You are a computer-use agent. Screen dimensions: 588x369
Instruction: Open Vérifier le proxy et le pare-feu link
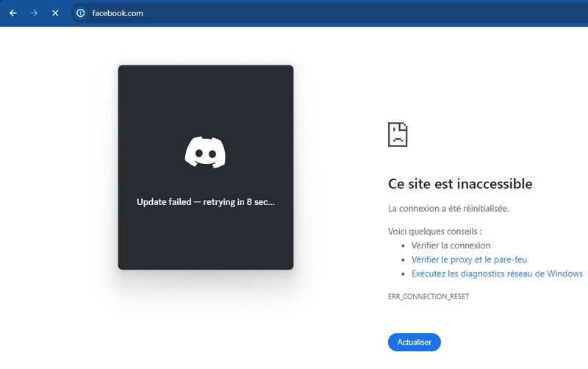[x=469, y=259]
